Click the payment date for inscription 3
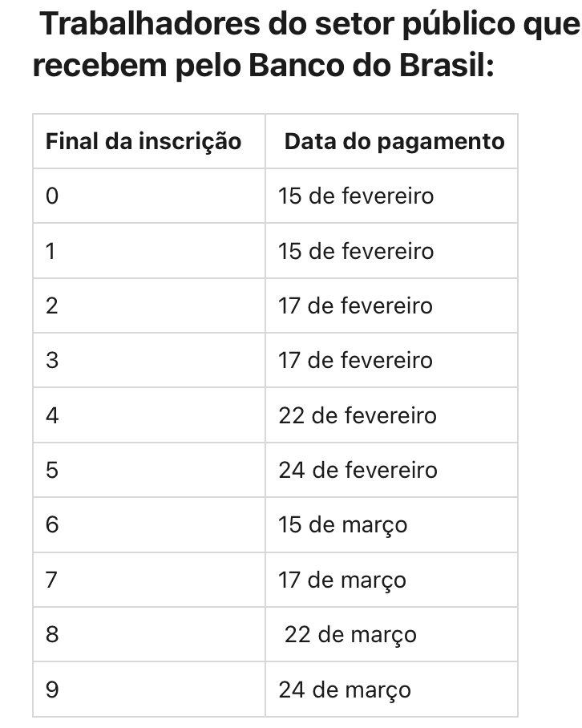This screenshot has width=582, height=728. tap(355, 361)
